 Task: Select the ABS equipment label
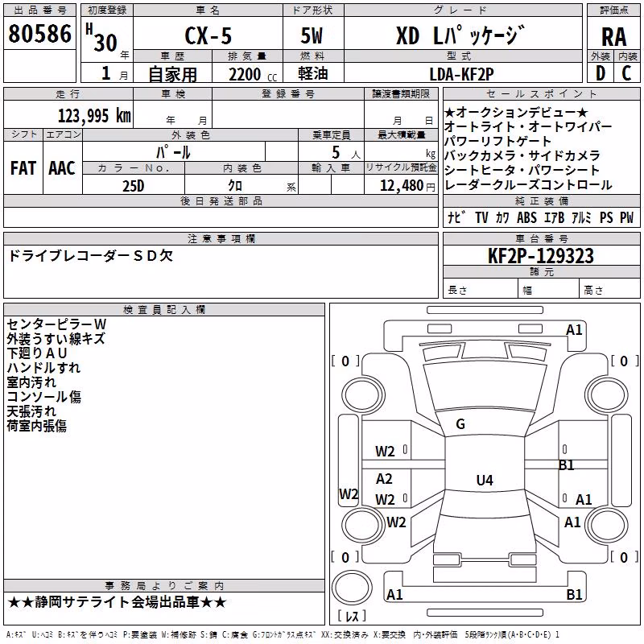click(526, 217)
